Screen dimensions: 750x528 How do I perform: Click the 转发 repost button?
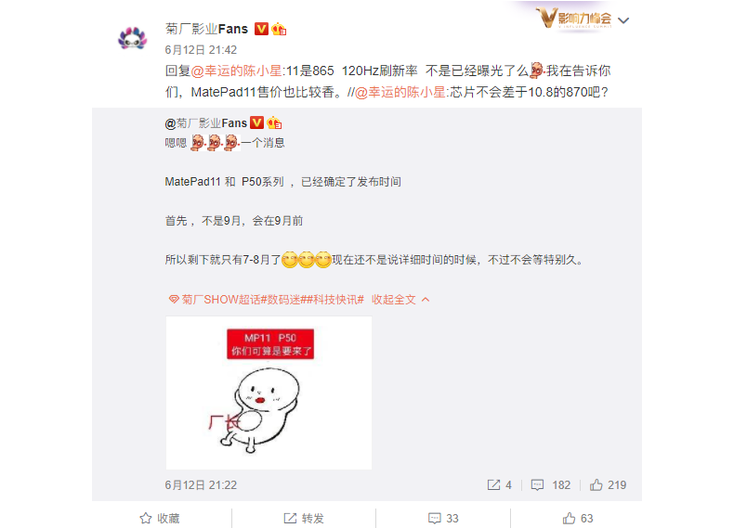click(x=304, y=518)
